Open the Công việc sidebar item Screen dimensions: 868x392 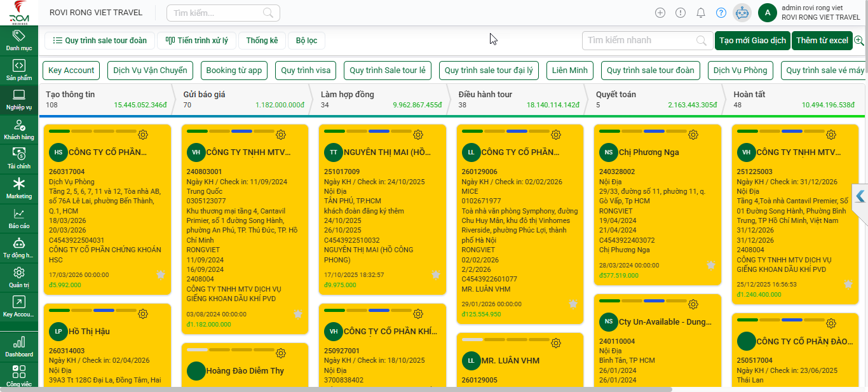pyautogui.click(x=18, y=376)
